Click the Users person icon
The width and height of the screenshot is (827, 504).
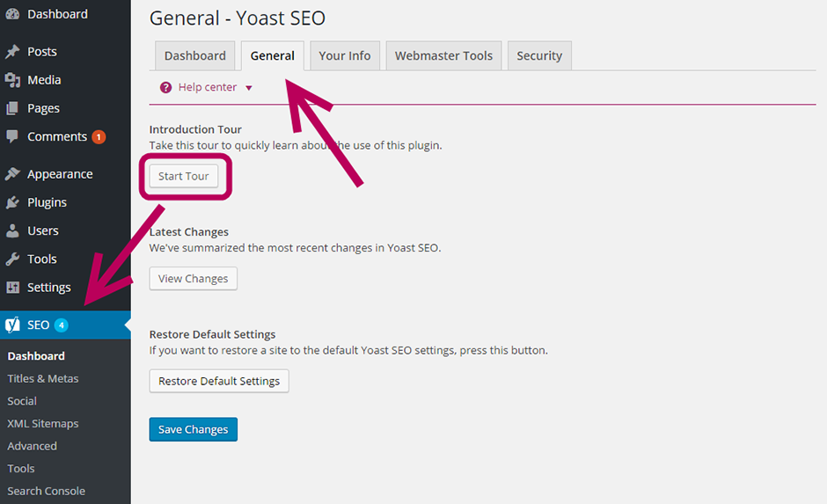tap(12, 231)
